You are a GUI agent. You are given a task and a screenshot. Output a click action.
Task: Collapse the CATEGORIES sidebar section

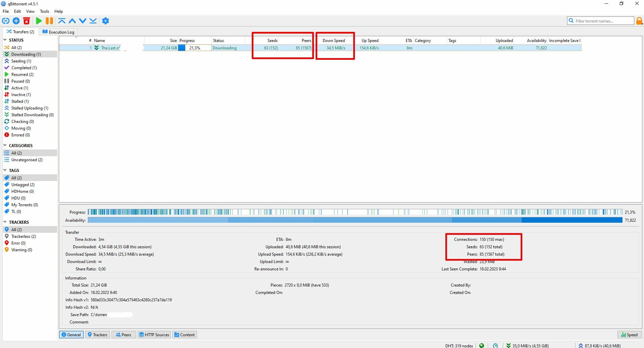pyautogui.click(x=5, y=145)
